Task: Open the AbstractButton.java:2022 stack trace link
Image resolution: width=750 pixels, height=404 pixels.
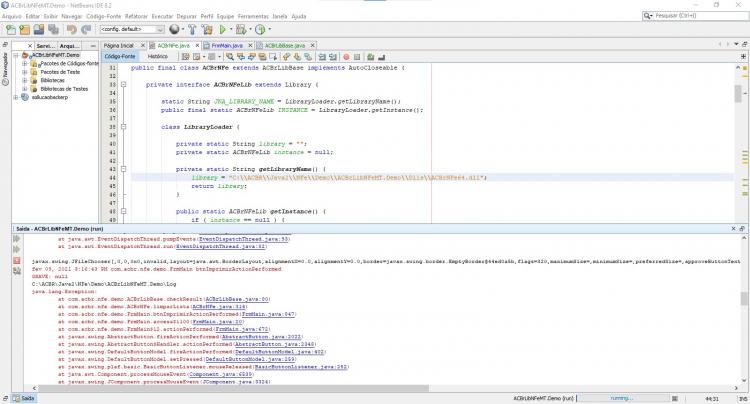Action: pos(262,337)
